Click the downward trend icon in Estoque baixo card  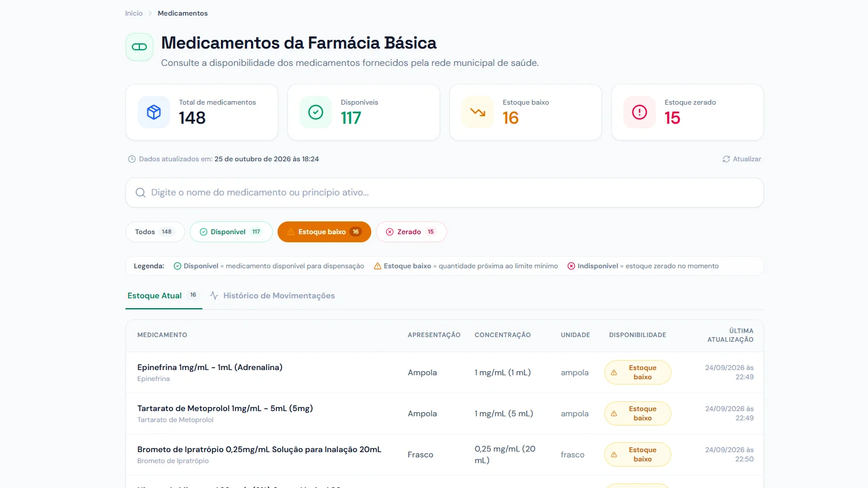click(x=478, y=112)
